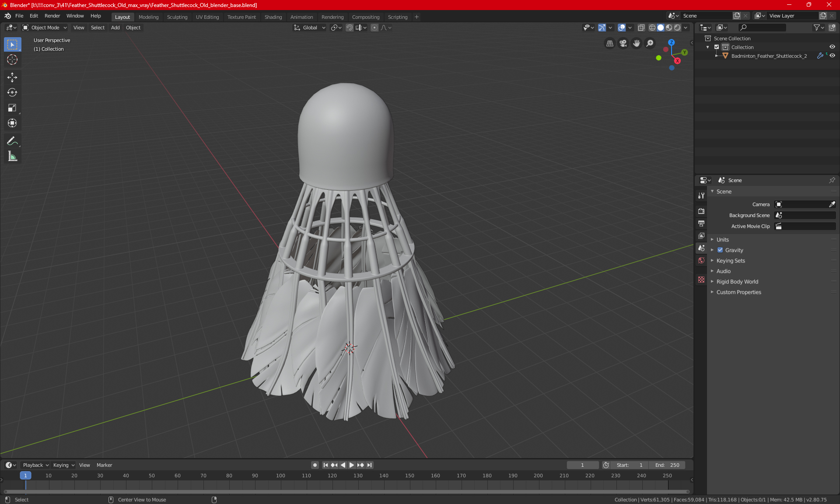Image resolution: width=840 pixels, height=504 pixels.
Task: Select the Scale tool
Action: [12, 108]
